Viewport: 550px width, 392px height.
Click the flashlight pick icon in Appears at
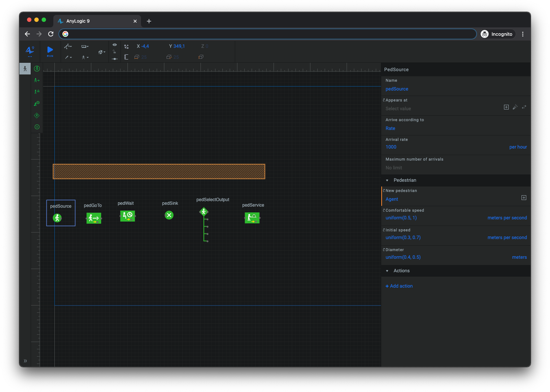[515, 107]
